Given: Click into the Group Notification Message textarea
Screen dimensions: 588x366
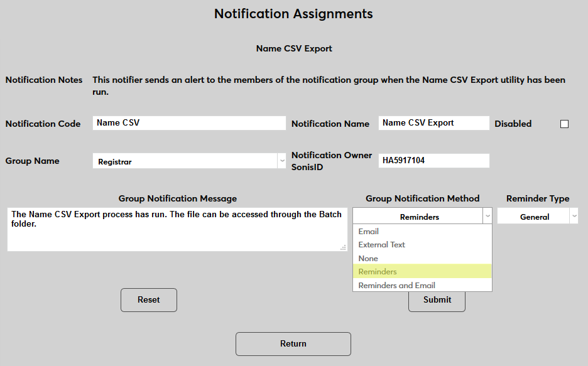Looking at the screenshot, I should (177, 229).
